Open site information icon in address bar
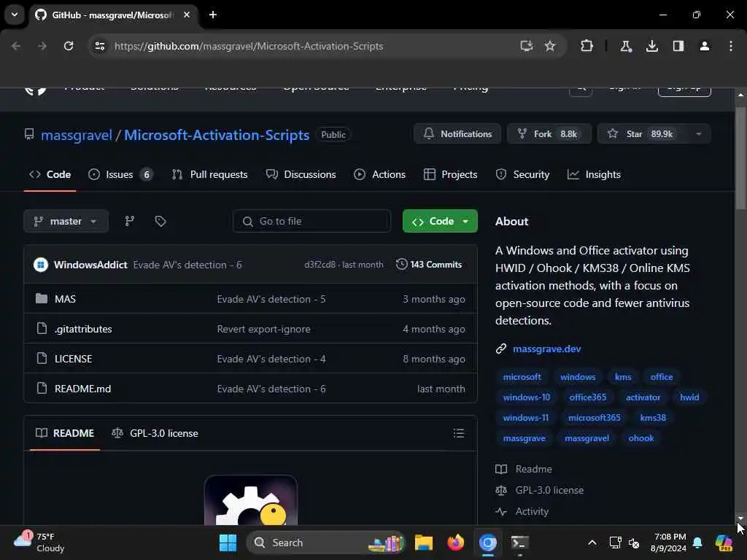Viewport: 747px width, 560px height. (x=99, y=46)
